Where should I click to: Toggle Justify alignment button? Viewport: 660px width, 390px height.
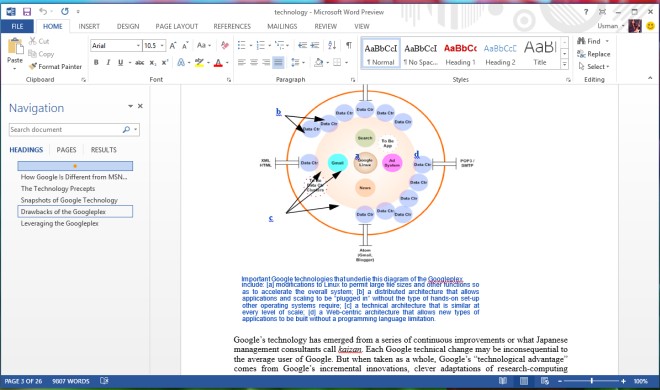click(x=278, y=62)
